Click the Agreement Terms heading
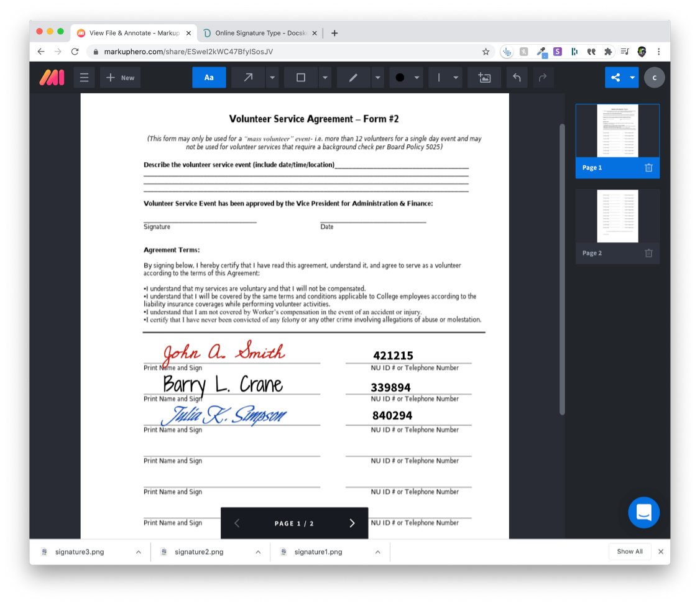 (x=172, y=250)
